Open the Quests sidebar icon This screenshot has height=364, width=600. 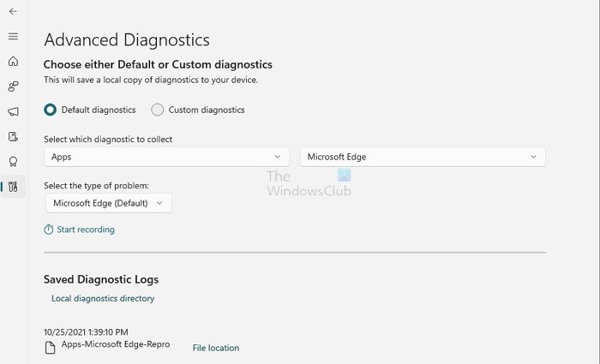click(13, 136)
